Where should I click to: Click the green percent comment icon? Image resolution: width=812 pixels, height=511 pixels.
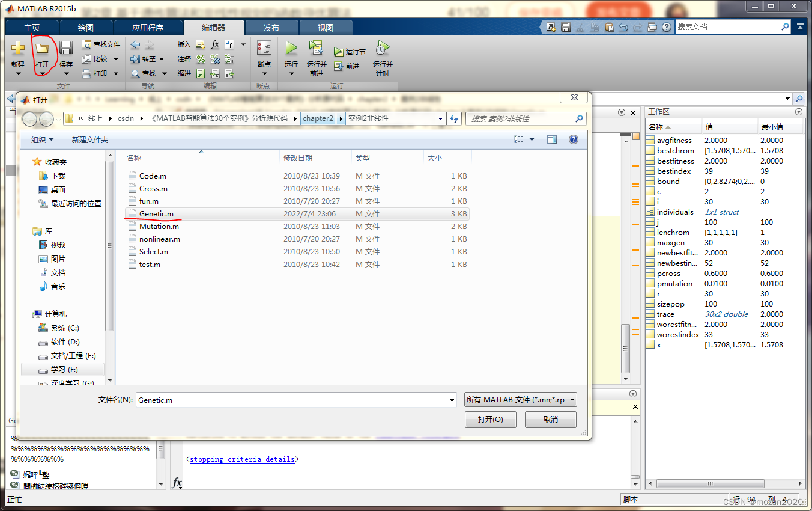click(201, 59)
